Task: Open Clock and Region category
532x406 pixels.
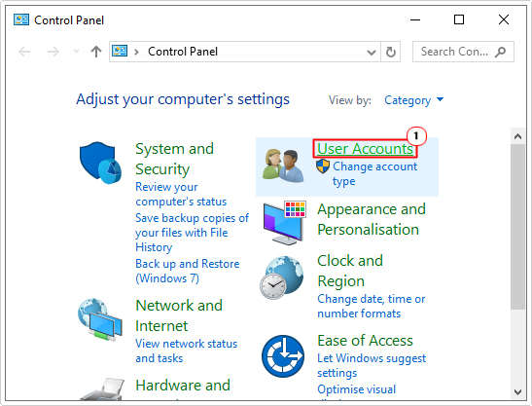Action: point(350,271)
